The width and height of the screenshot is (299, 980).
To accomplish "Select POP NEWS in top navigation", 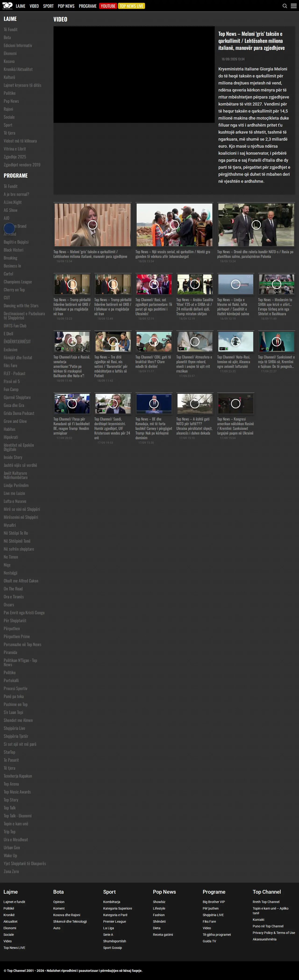I will (66, 6).
